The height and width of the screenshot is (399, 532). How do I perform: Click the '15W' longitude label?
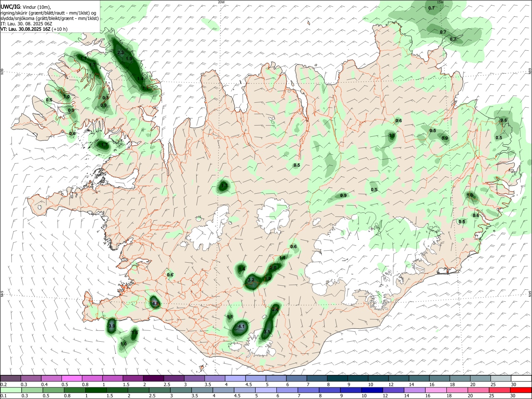coord(441,2)
